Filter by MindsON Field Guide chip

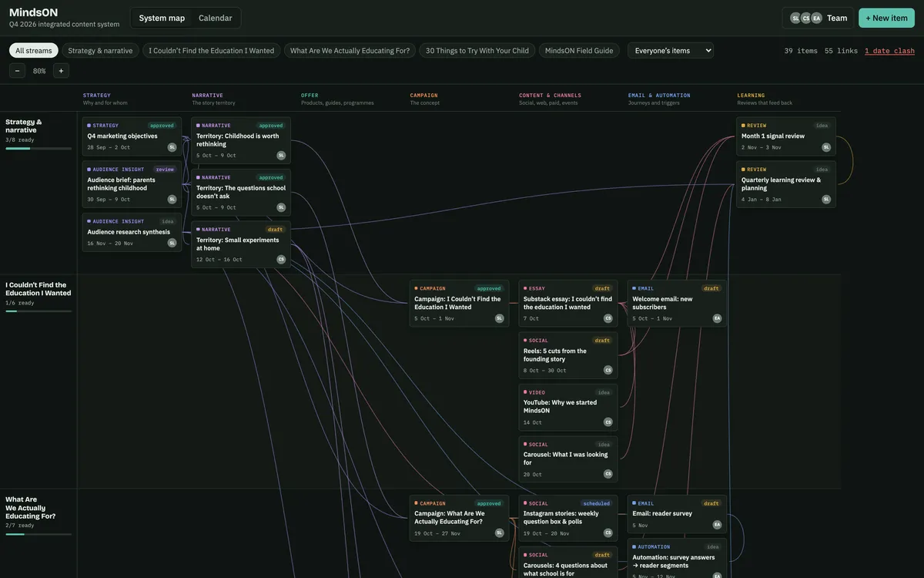tap(579, 50)
